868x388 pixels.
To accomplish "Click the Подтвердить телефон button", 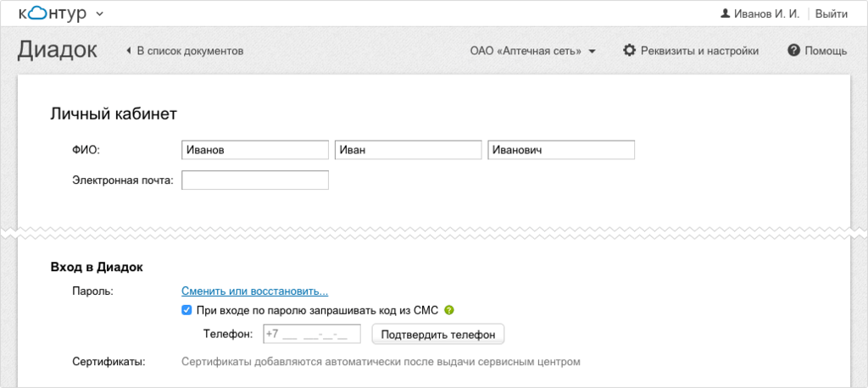I will [x=438, y=335].
